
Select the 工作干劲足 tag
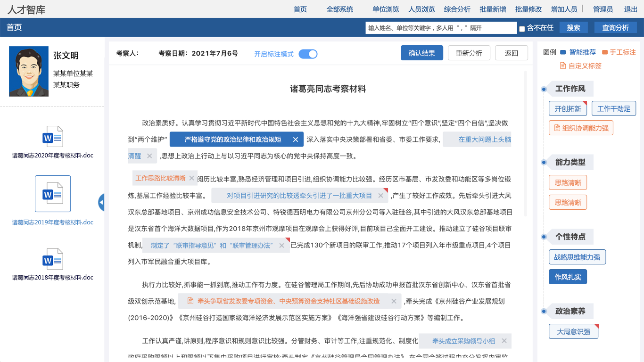[614, 108]
